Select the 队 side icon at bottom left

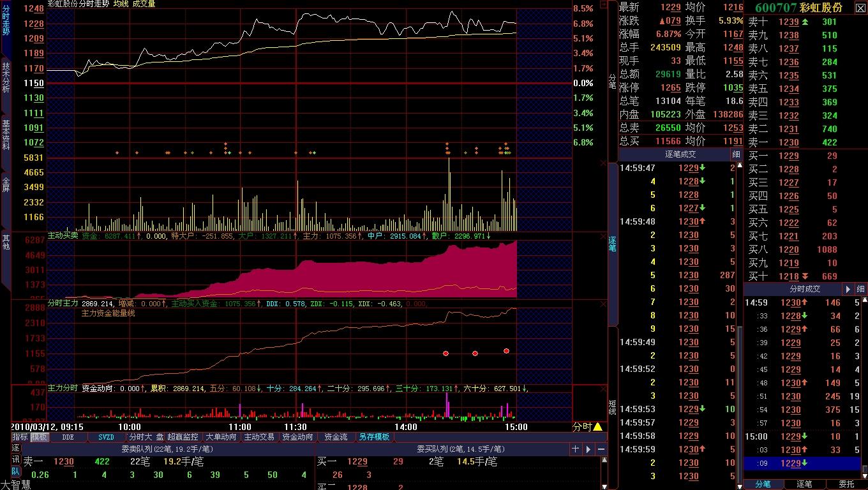[x=16, y=471]
